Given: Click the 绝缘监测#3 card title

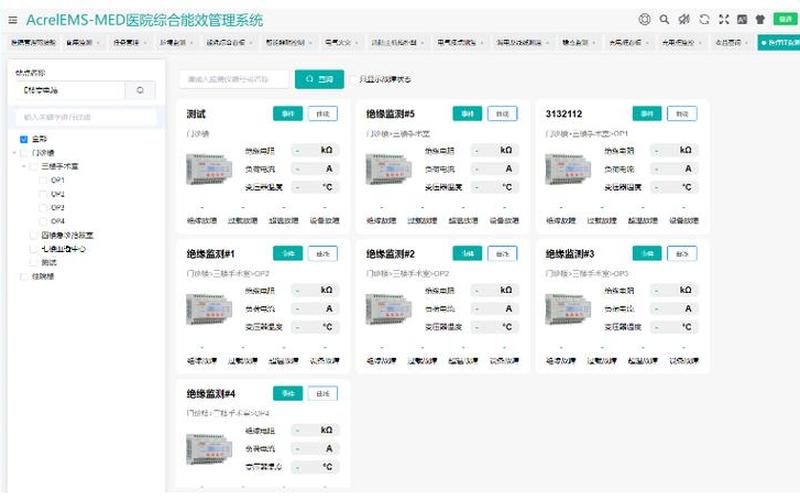Looking at the screenshot, I should (570, 254).
